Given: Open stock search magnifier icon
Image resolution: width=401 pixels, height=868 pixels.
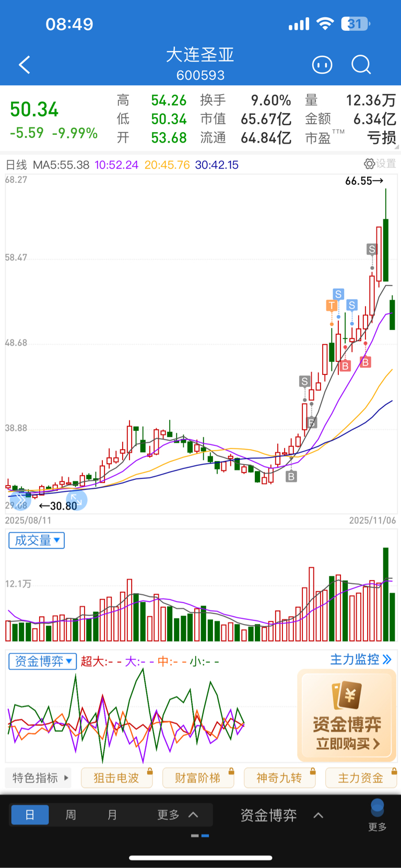Looking at the screenshot, I should pyautogui.click(x=361, y=65).
